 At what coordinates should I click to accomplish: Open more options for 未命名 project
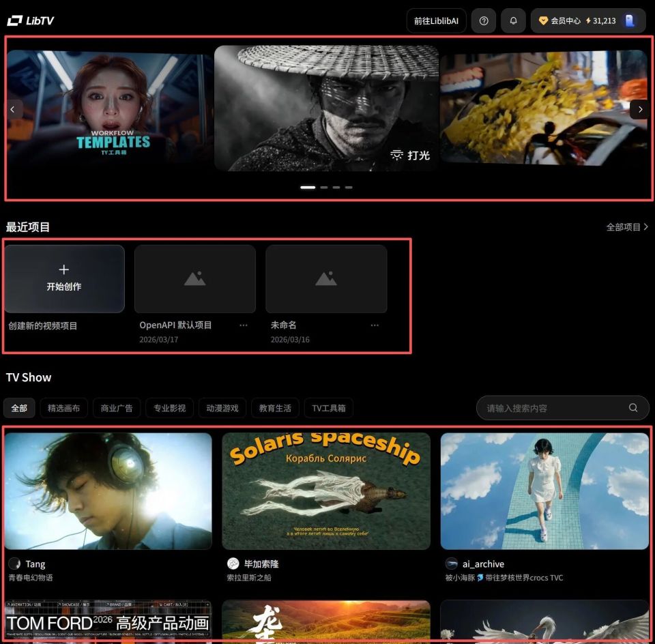[x=375, y=325]
